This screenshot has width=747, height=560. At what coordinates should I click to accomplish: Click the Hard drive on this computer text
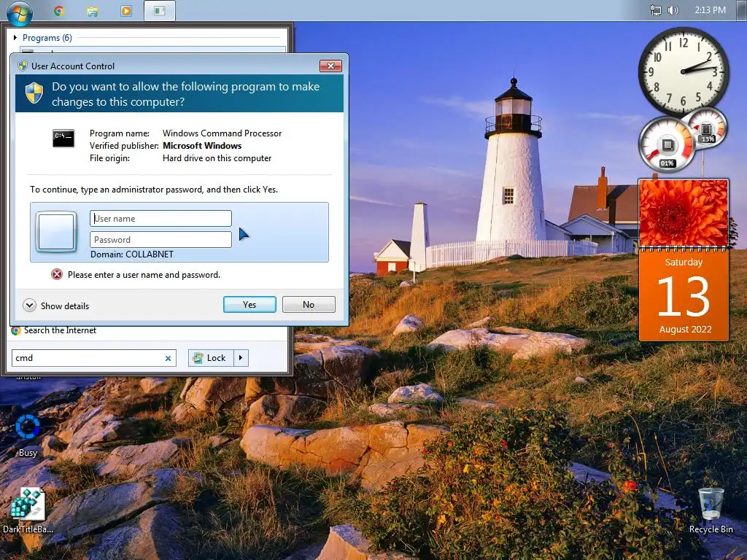click(x=217, y=158)
